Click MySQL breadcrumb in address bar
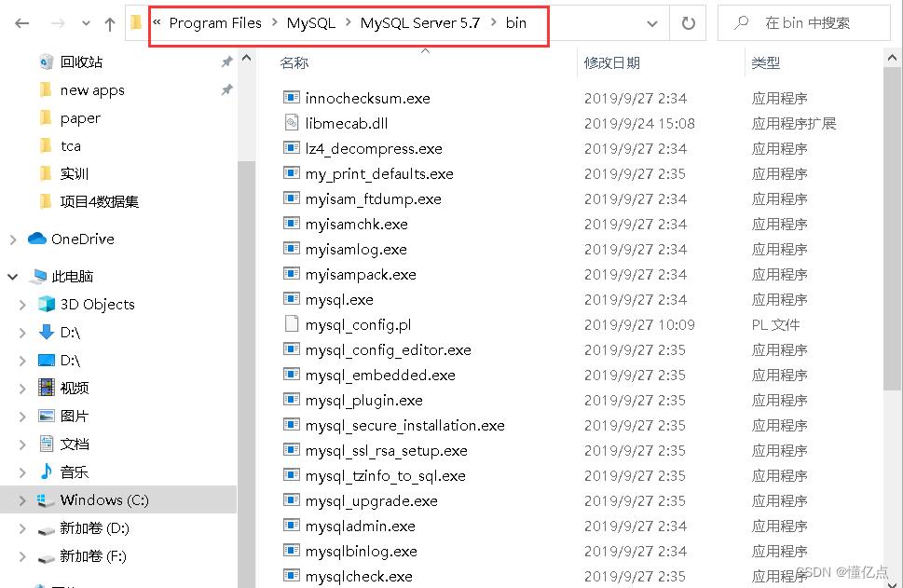The width and height of the screenshot is (903, 588). coord(311,23)
